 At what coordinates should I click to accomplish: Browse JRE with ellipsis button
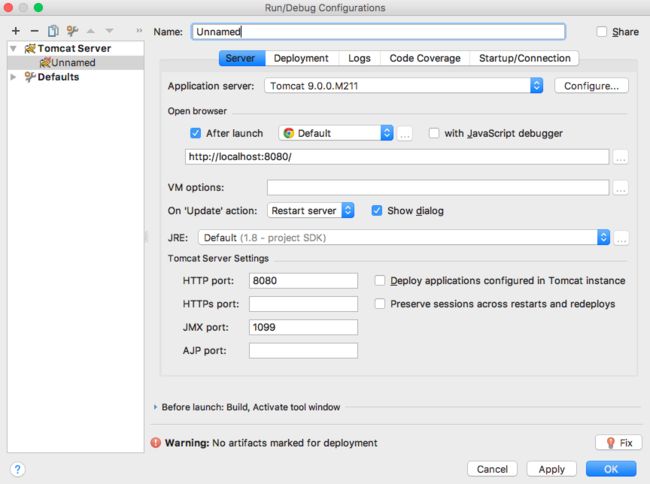pyautogui.click(x=621, y=238)
